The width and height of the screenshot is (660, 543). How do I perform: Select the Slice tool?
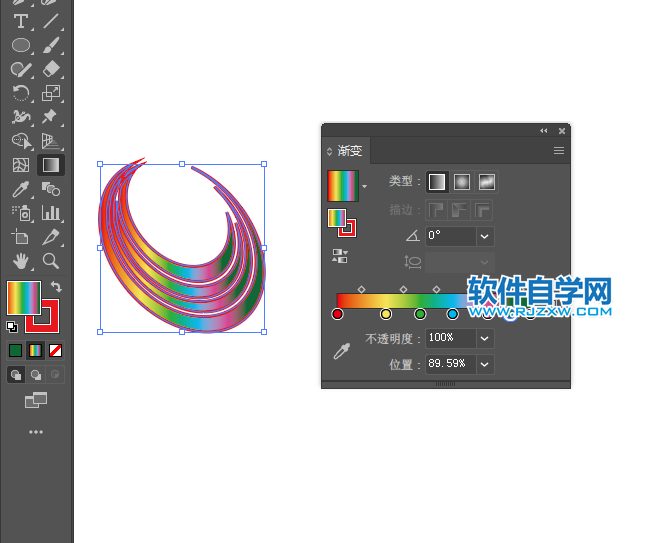coord(51,237)
